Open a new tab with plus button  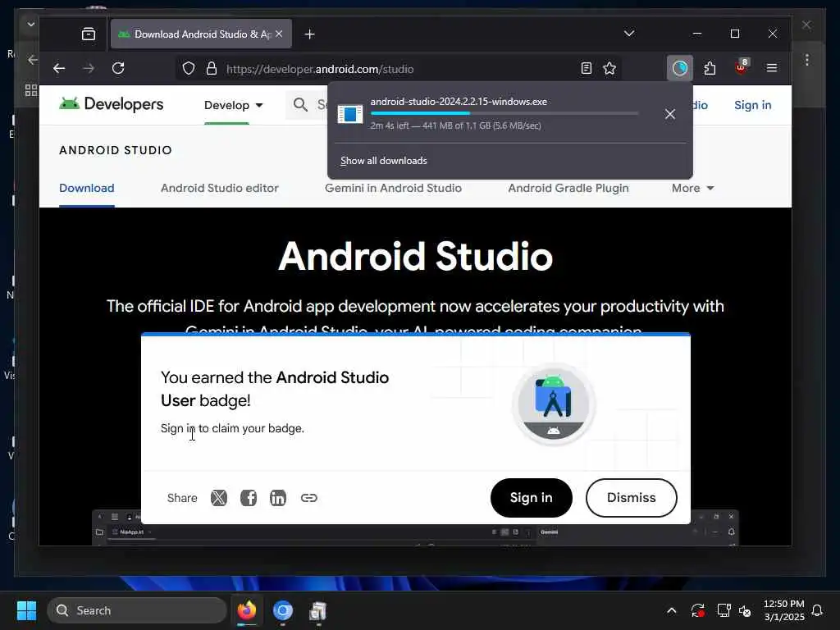(309, 34)
